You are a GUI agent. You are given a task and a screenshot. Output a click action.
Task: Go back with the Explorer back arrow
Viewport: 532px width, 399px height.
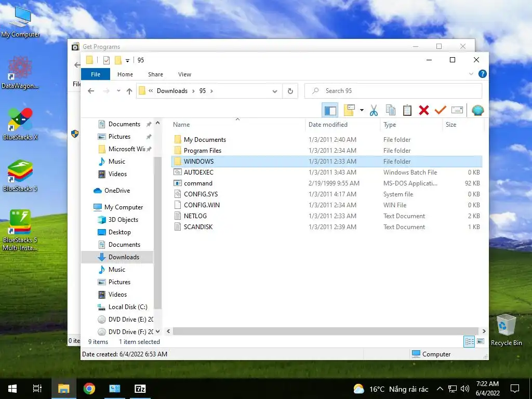[91, 91]
